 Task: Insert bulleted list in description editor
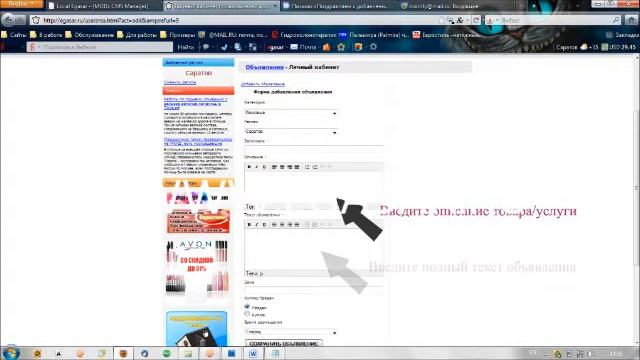[x=307, y=167]
